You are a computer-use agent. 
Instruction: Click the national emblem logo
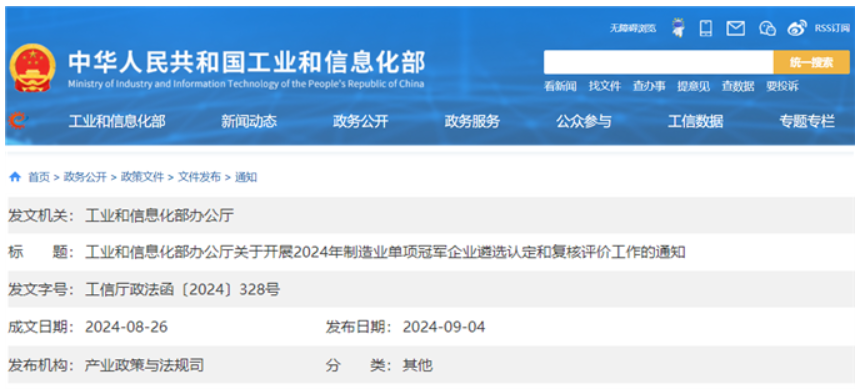click(33, 68)
